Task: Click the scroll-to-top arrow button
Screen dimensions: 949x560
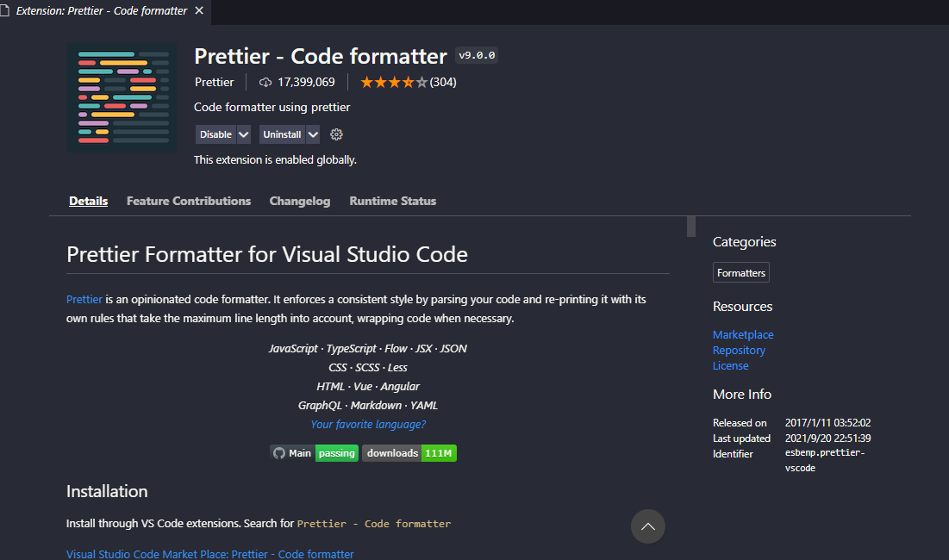Action: point(647,526)
